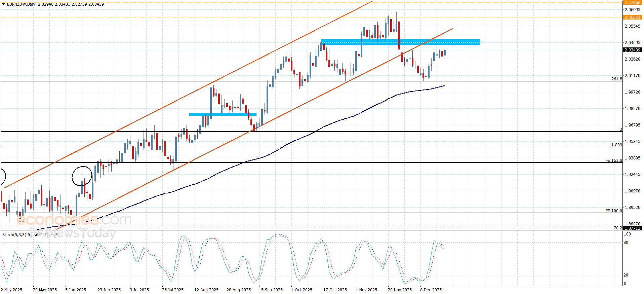Click the 20 Nov 2025 date label
The height and width of the screenshot is (294, 644).
click(400, 290)
